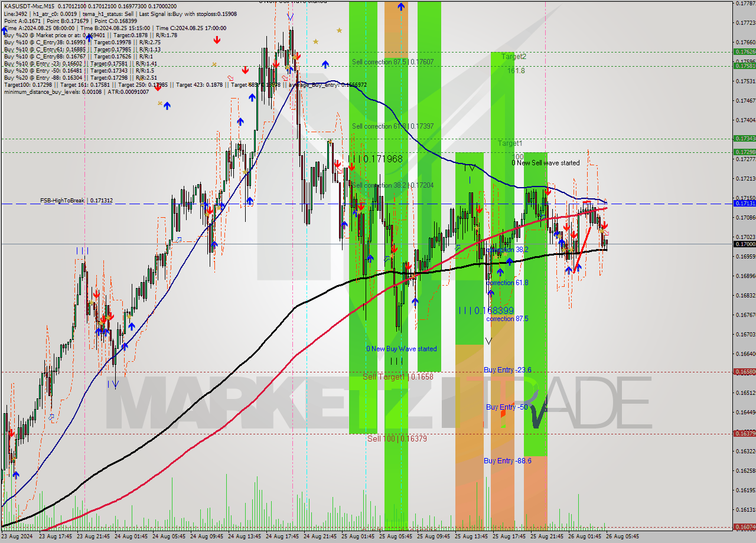756x543 pixels.
Task: Click the '23 Aug 2024' date on time axis
Action: pyautogui.click(x=17, y=537)
